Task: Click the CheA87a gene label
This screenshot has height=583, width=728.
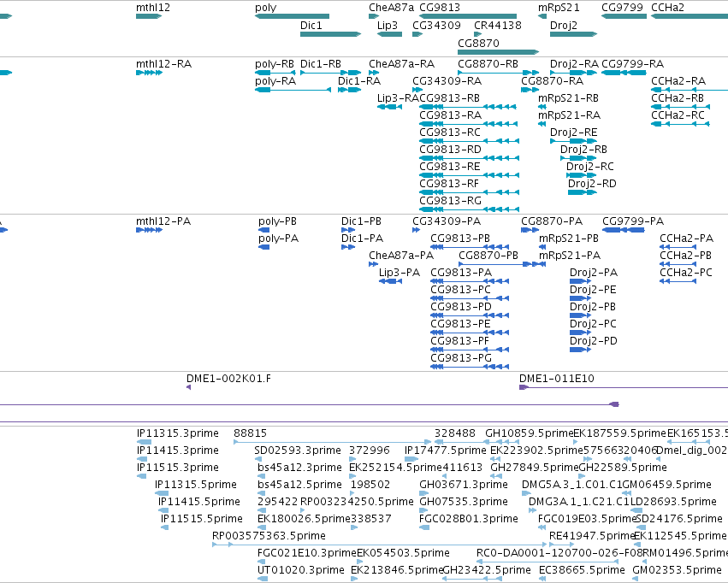Action: pyautogui.click(x=391, y=8)
